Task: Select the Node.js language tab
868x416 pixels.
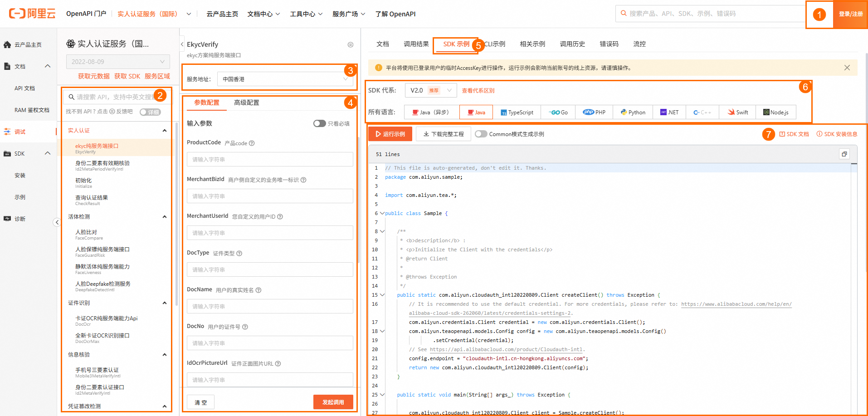Action: click(776, 112)
